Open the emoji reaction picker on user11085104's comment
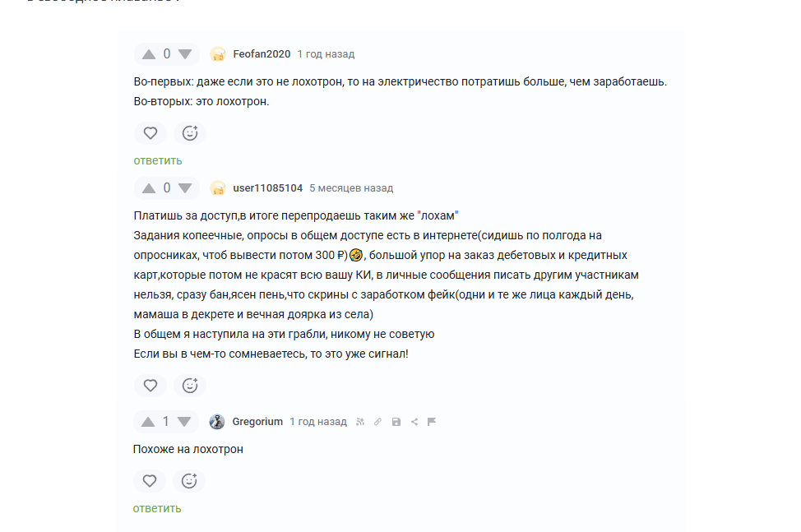801x532 pixels. (x=190, y=385)
